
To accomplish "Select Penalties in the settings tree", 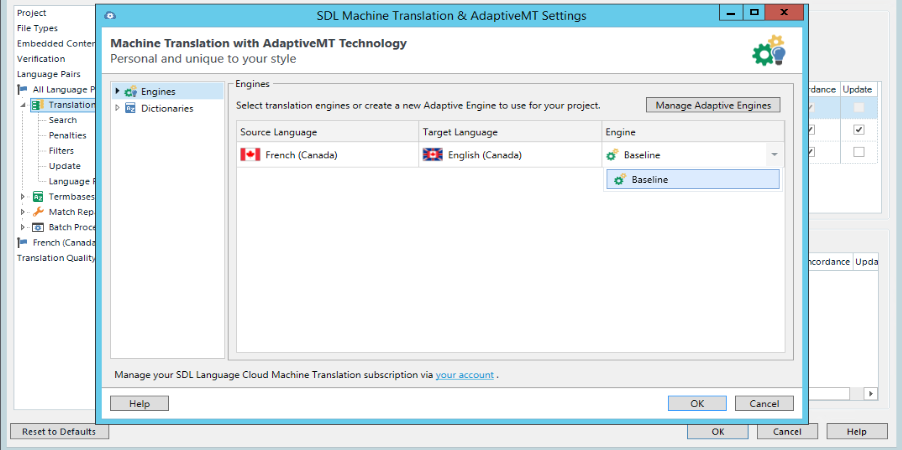I will pyautogui.click(x=67, y=135).
